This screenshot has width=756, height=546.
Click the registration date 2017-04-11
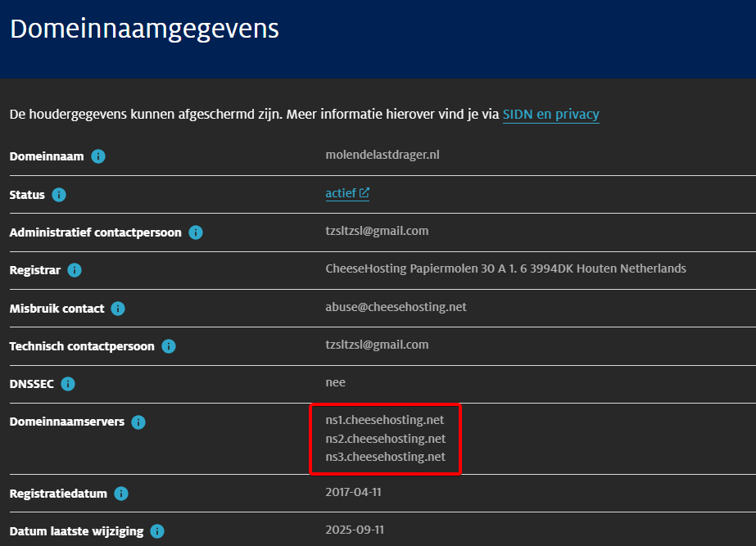pyautogui.click(x=355, y=492)
